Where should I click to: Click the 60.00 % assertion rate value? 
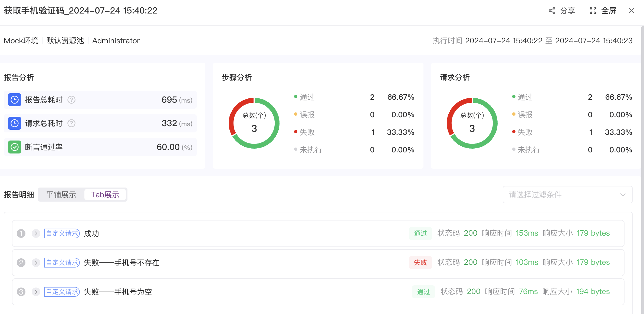click(x=175, y=147)
